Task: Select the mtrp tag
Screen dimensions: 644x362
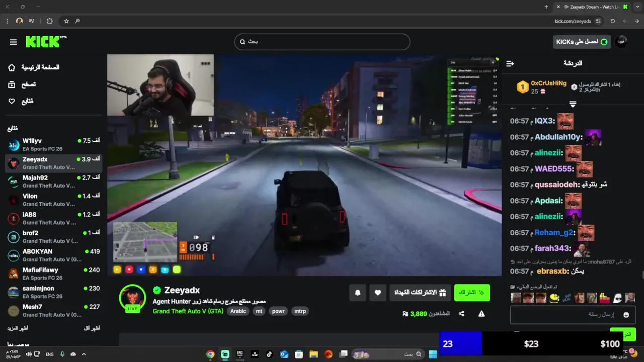Action: click(300, 311)
